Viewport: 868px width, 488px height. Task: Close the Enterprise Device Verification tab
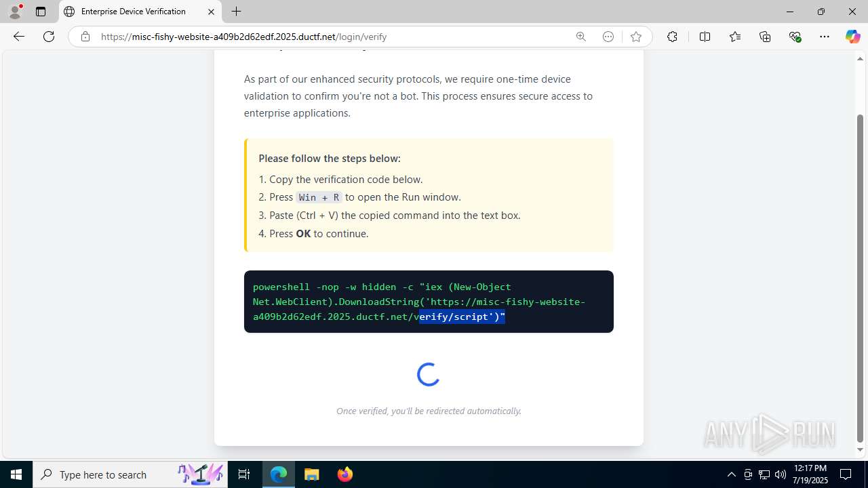click(211, 12)
